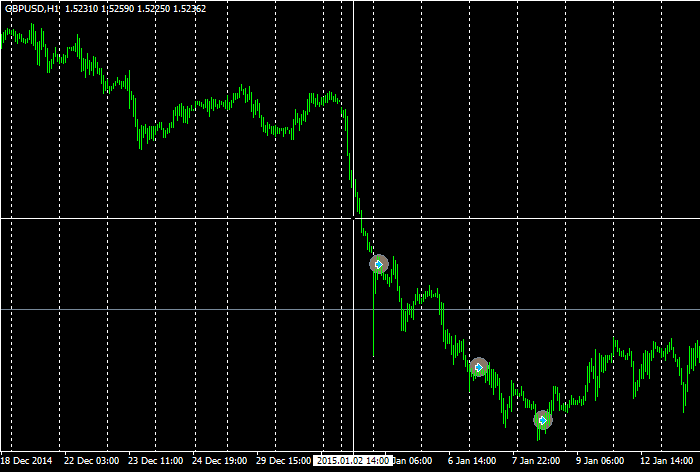
Task: Click the highlighted 2015.01.02 14:00 crosshair label
Action: click(x=353, y=460)
